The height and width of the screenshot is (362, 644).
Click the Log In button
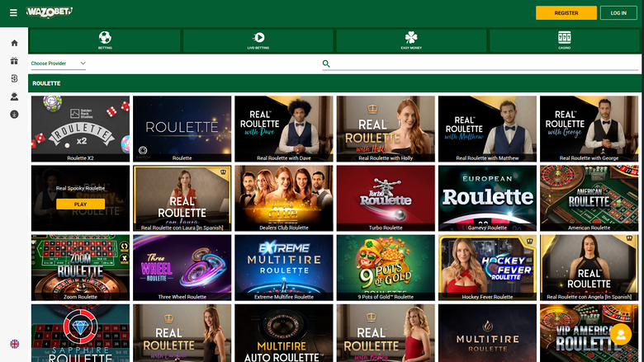(618, 13)
